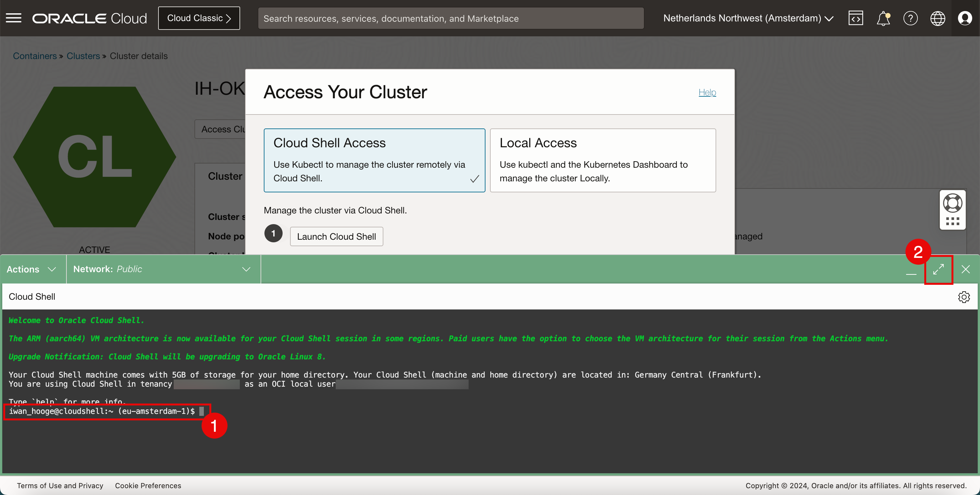The height and width of the screenshot is (495, 980).
Task: Select the Cloud Shell Access option
Action: pyautogui.click(x=374, y=160)
